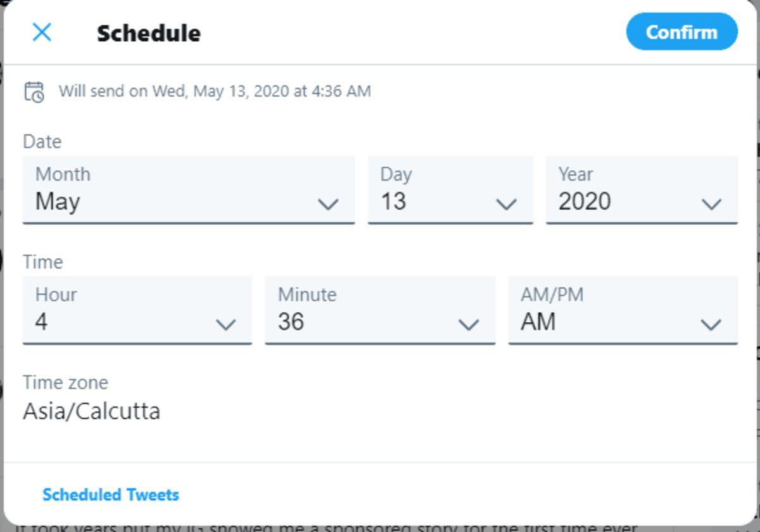Expand the Month selector chevron
Screen dimensions: 760x532
[x=329, y=204]
